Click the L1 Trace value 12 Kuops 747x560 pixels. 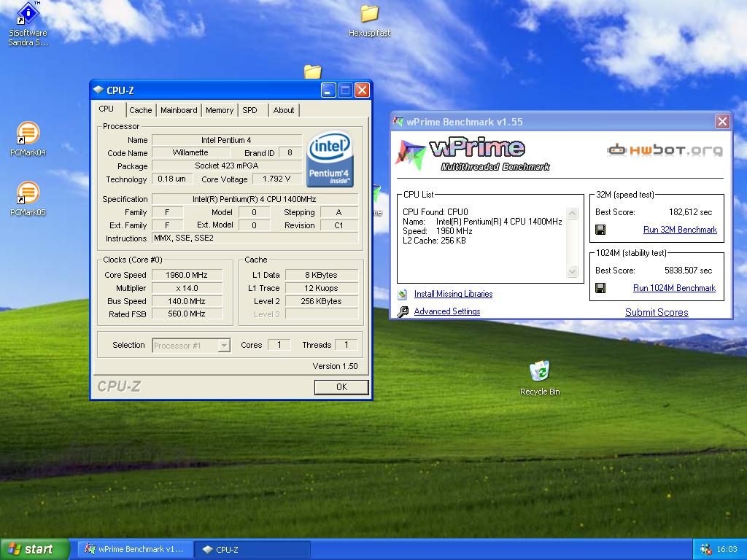click(321, 288)
